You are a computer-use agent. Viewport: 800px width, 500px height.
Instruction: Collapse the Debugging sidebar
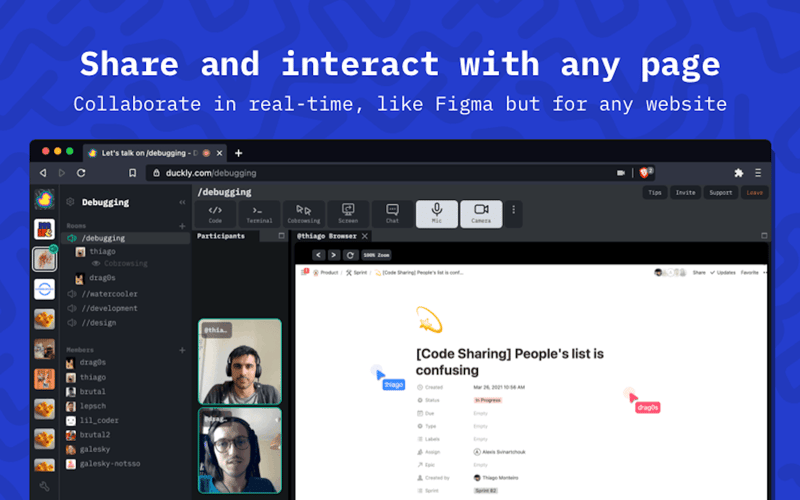pos(182,203)
